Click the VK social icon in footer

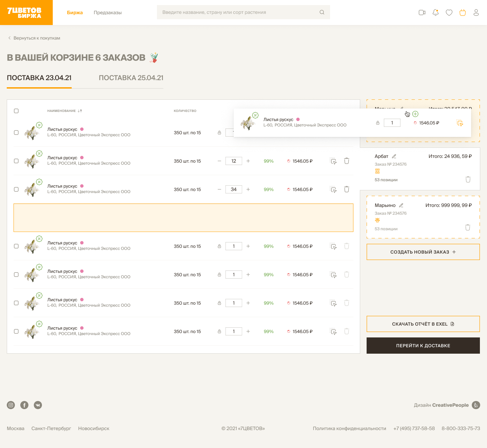[38, 405]
